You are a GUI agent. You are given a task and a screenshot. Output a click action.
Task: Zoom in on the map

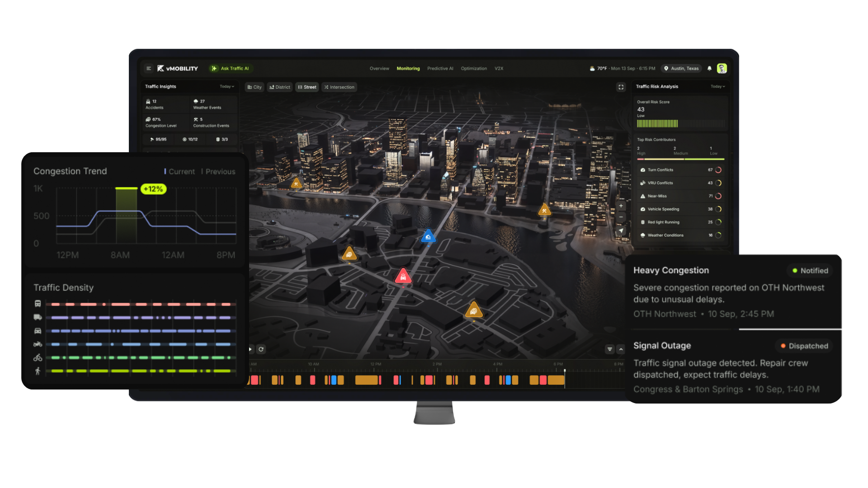point(621,206)
